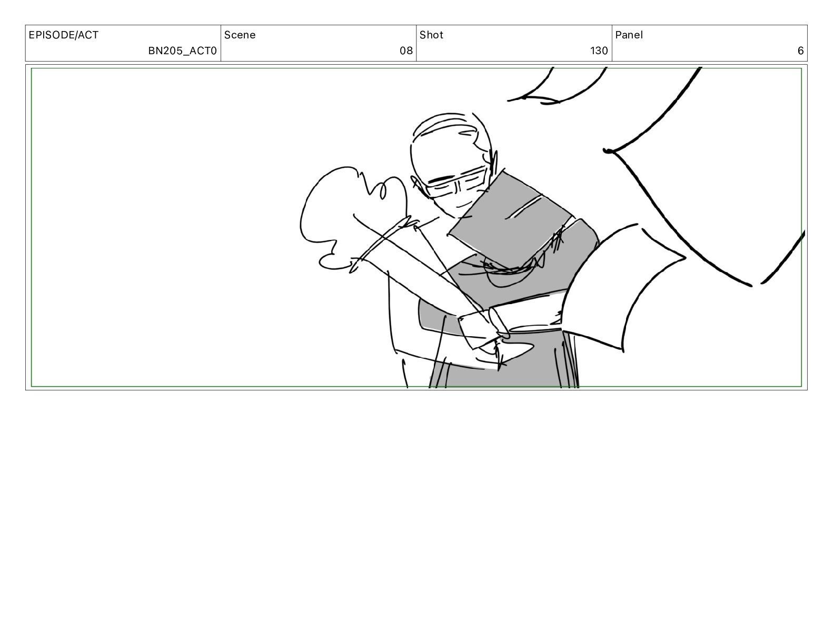Click the storyboard panel drawing of hugging characters
Screen dimensions: 834x644
coord(416,227)
